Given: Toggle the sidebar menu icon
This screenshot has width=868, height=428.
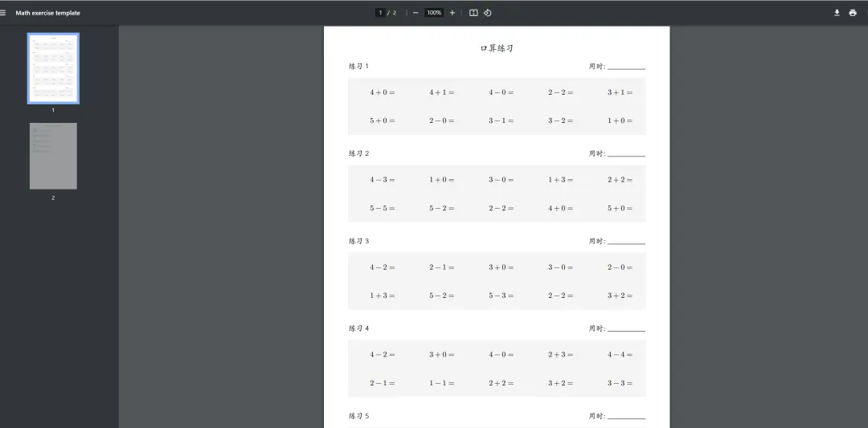Looking at the screenshot, I should (x=2, y=13).
